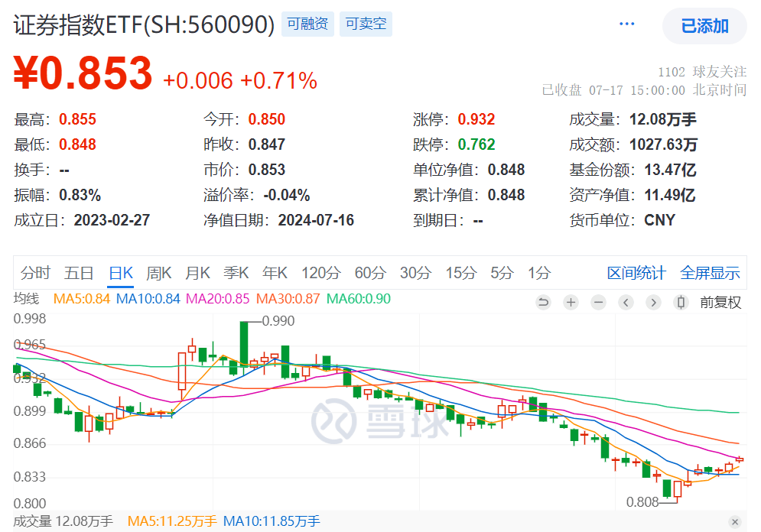Screen dimensions: 761x532
Task: Close the volume panel with X icon
Action: pyautogui.click(x=735, y=522)
